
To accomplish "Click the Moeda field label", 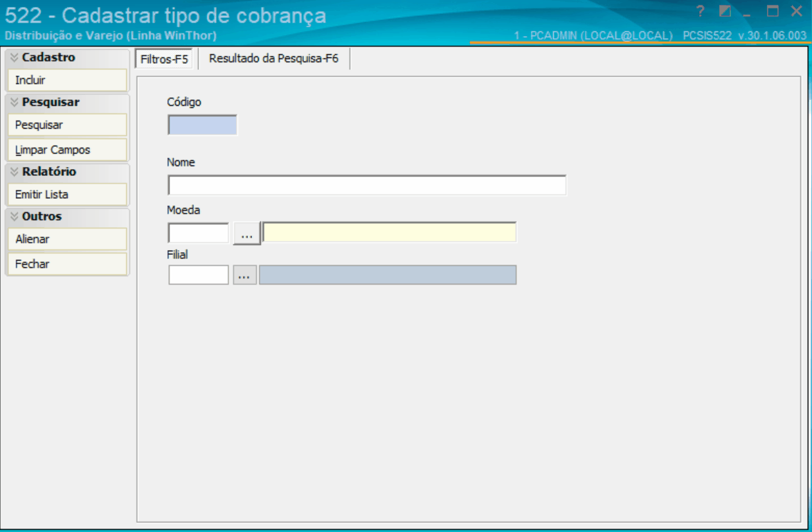I will click(183, 210).
